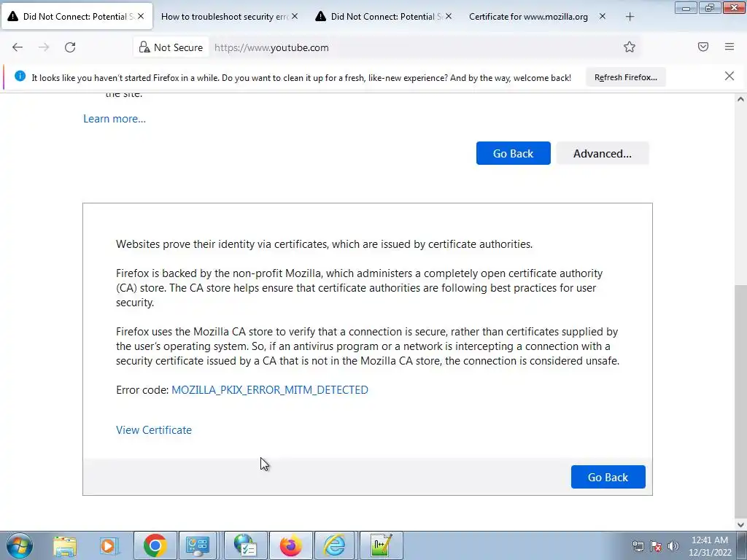
Task: Restore down the Firefox window
Action: (x=710, y=8)
